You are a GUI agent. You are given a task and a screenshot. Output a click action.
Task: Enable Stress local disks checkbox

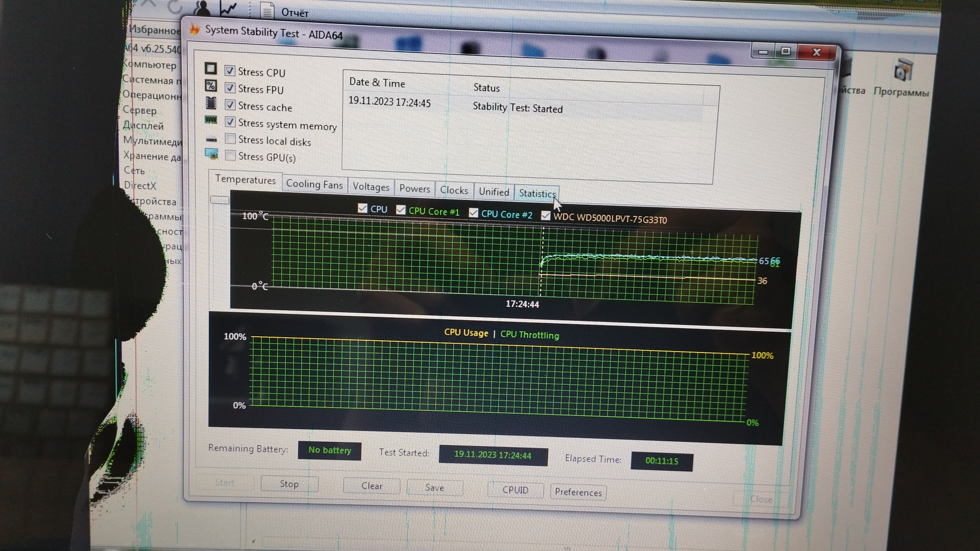point(230,139)
